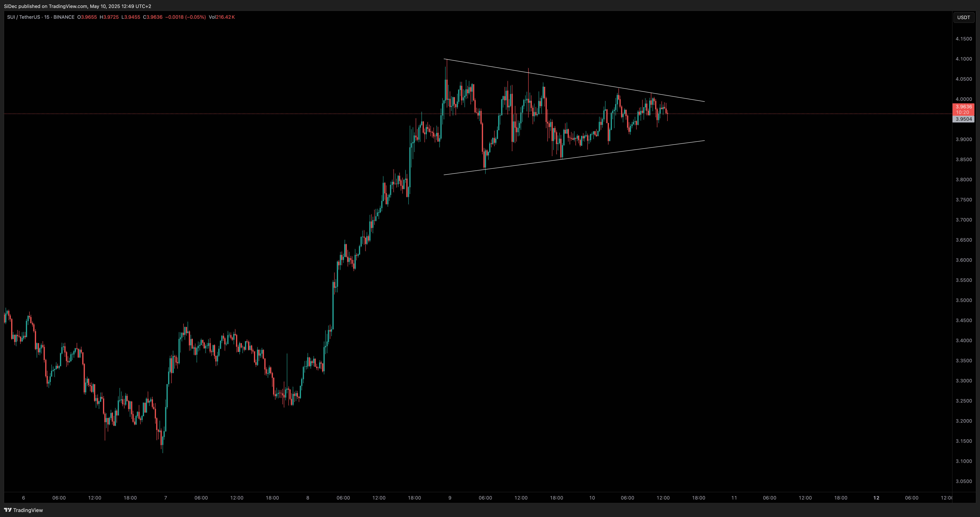
Task: Select the lower ascending trendline
Action: [x=574, y=158]
